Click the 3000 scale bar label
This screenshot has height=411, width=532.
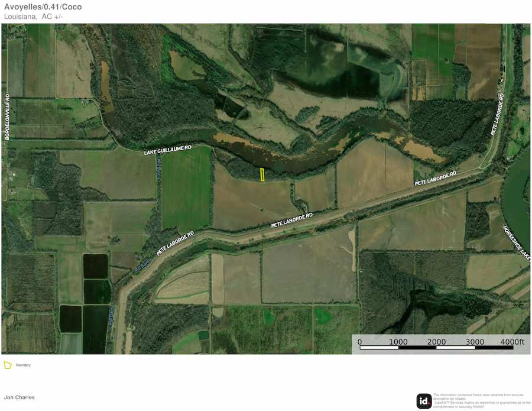pyautogui.click(x=475, y=342)
